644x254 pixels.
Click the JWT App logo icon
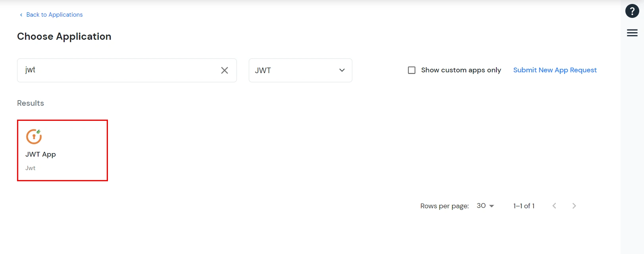(x=34, y=136)
